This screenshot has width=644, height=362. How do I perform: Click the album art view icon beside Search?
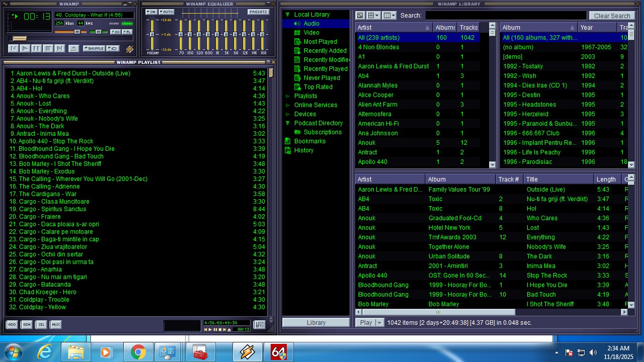coord(360,16)
